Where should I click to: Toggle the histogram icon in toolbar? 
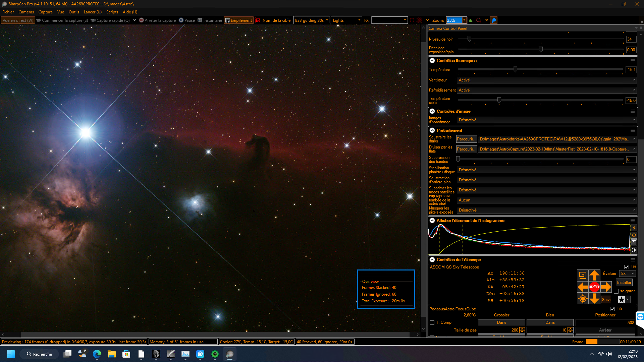471,20
